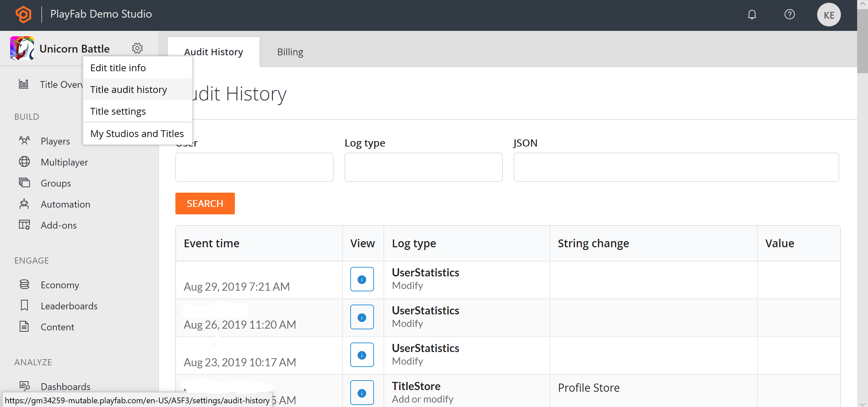Select the Billing tab

(290, 52)
